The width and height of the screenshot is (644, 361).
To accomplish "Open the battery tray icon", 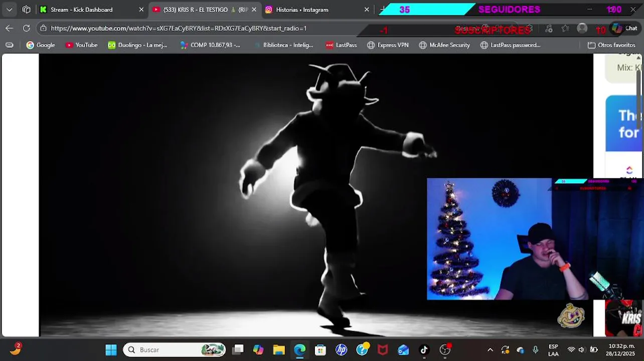I will click(594, 350).
